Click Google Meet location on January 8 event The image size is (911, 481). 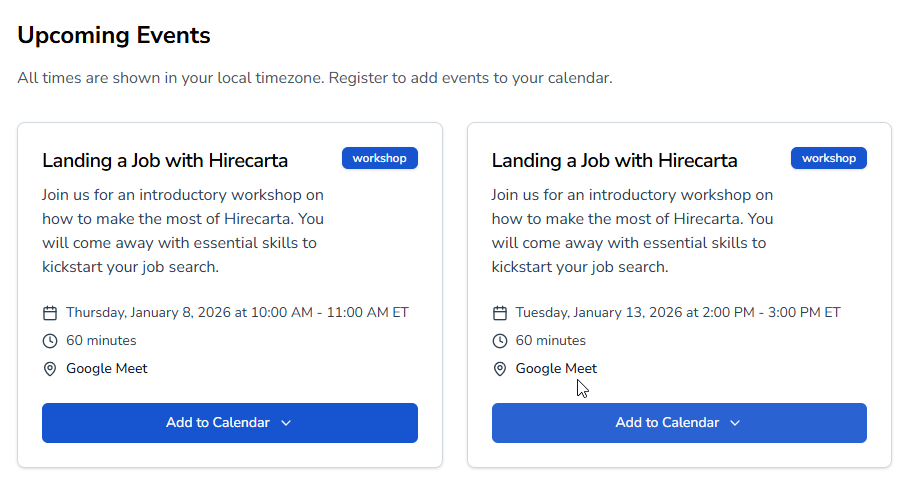coord(107,369)
